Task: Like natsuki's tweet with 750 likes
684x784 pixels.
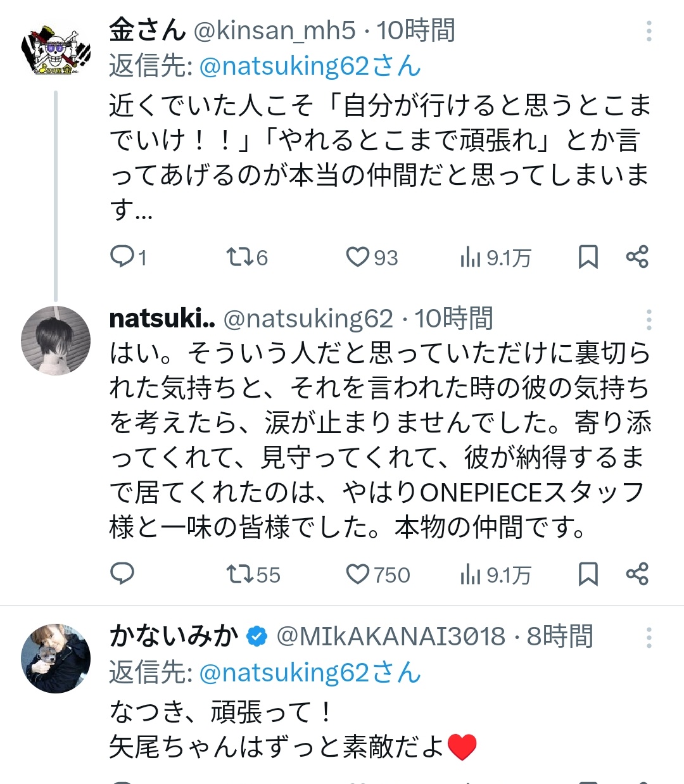Action: point(358,574)
